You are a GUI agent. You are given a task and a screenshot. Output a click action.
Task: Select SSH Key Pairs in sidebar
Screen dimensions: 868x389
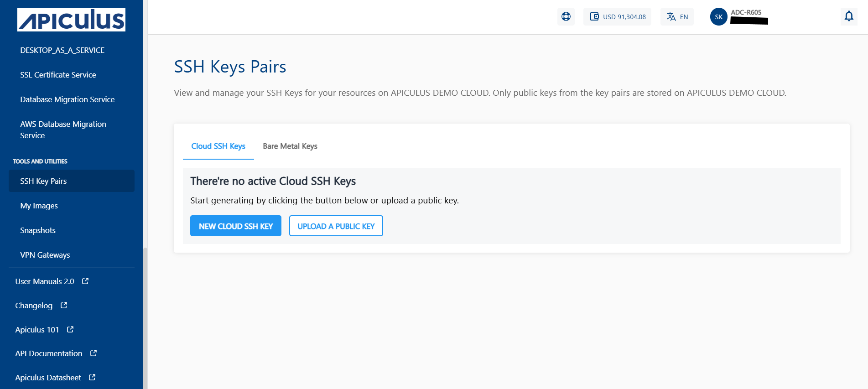(x=72, y=181)
